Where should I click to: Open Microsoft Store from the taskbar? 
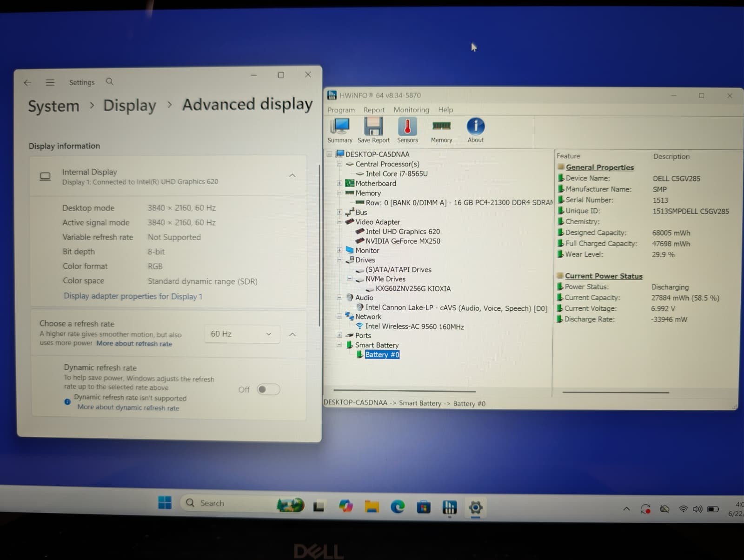(423, 507)
